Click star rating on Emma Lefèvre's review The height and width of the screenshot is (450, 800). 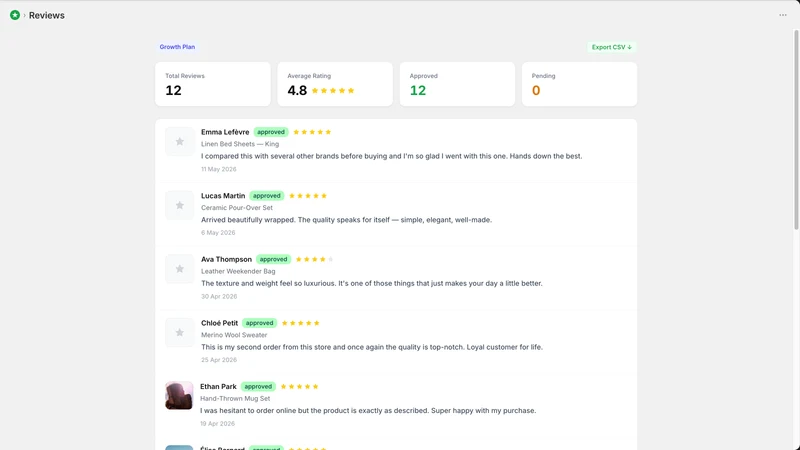coord(312,132)
